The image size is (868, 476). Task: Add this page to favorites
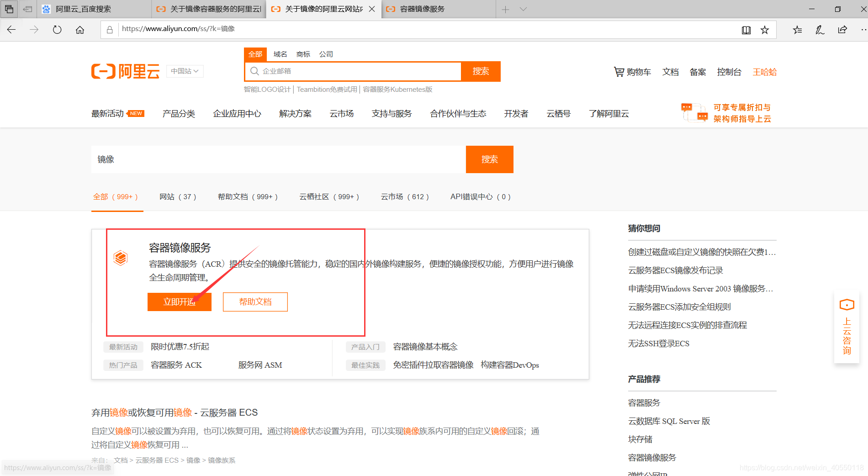pos(765,30)
